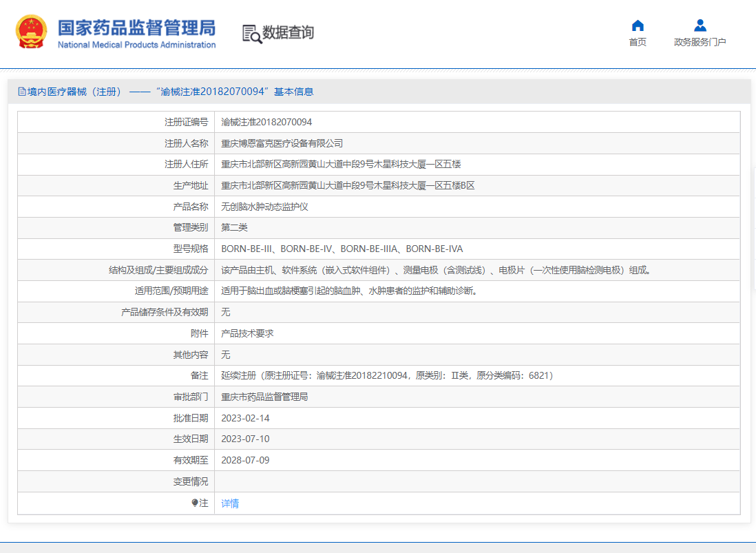
Task: Click the 政务服务门户 text label
Action: point(700,42)
